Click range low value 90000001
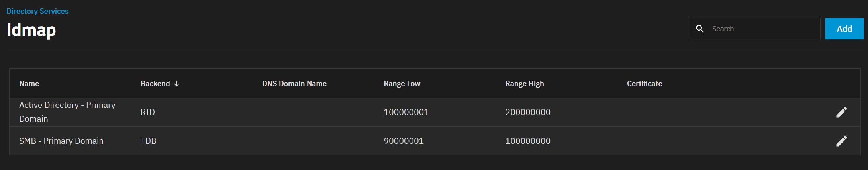Viewport: 868px width, 170px height. [x=404, y=141]
